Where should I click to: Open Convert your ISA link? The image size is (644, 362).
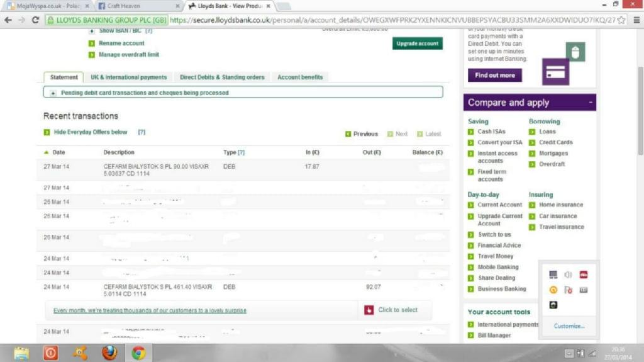pos(500,142)
